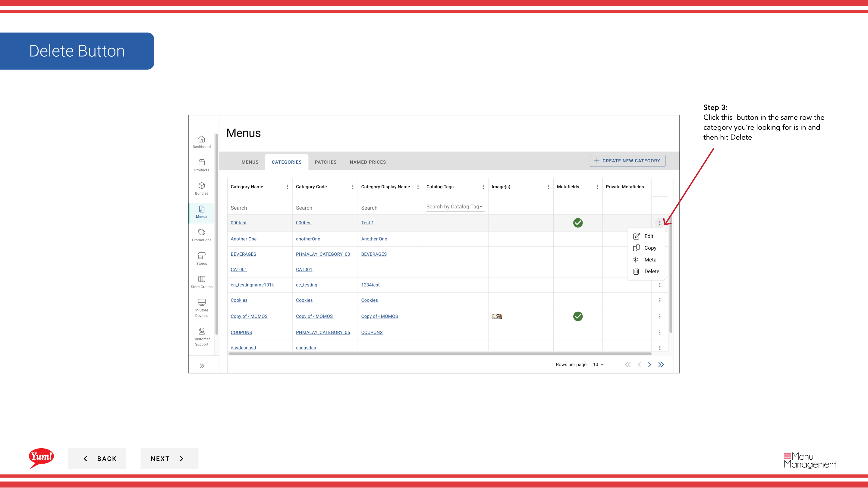Jump to the first table page
Screen dimensions: 868x488
click(x=627, y=364)
